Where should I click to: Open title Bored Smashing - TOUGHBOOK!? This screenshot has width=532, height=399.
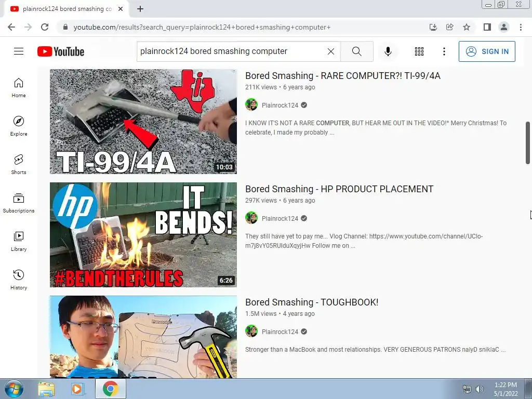click(312, 302)
